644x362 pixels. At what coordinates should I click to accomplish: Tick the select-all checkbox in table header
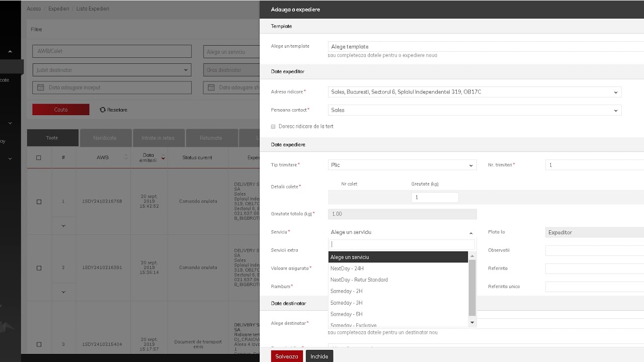pyautogui.click(x=39, y=158)
